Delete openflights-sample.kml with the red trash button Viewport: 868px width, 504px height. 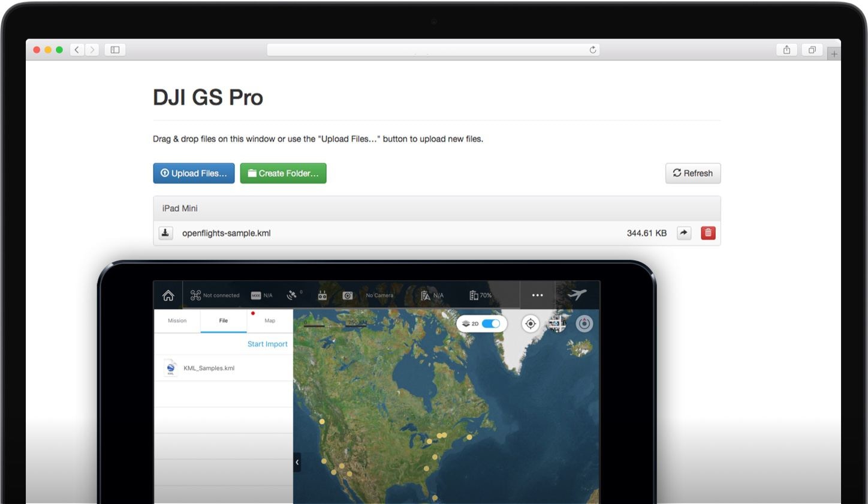(x=708, y=233)
